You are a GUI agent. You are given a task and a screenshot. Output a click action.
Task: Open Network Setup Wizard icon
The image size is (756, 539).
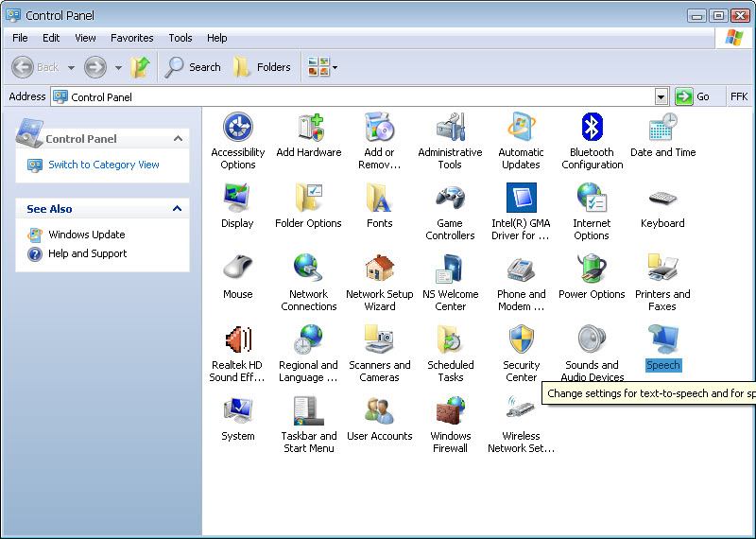coord(380,269)
